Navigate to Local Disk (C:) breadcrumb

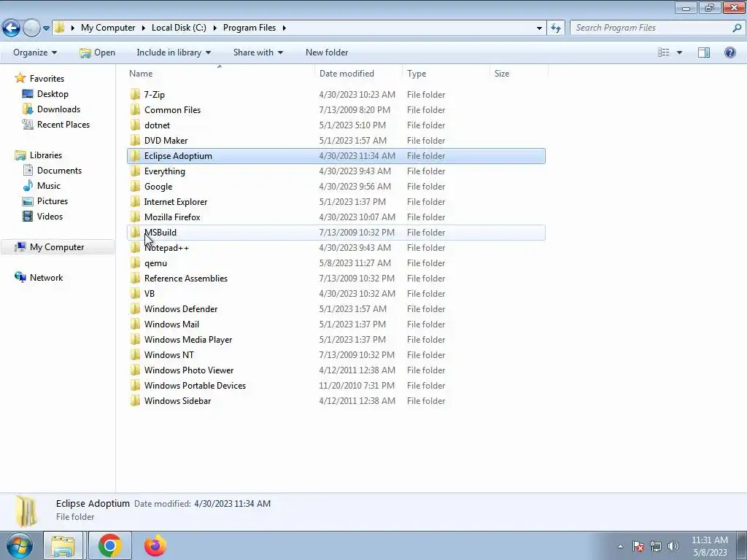point(179,28)
